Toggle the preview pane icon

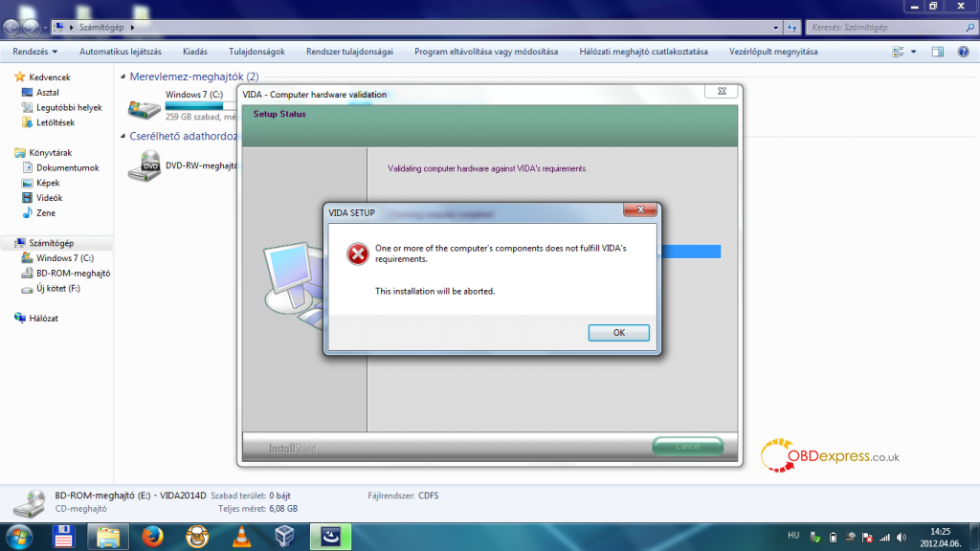pyautogui.click(x=938, y=52)
